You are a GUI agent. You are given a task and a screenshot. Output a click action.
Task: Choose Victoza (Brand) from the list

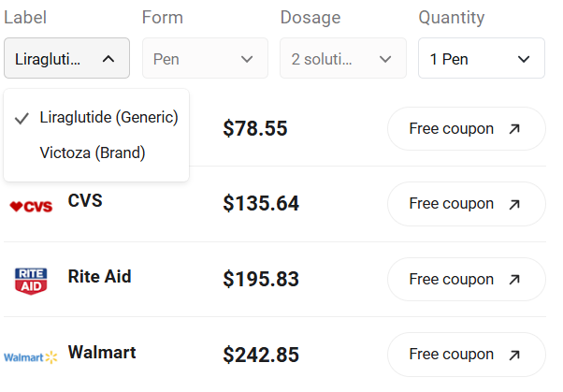pos(93,152)
